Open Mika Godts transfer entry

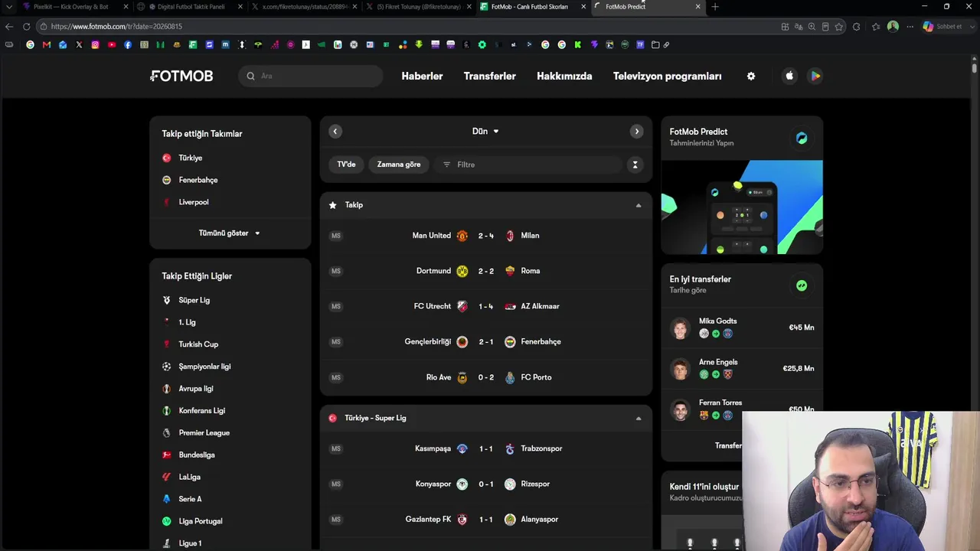[x=742, y=328]
